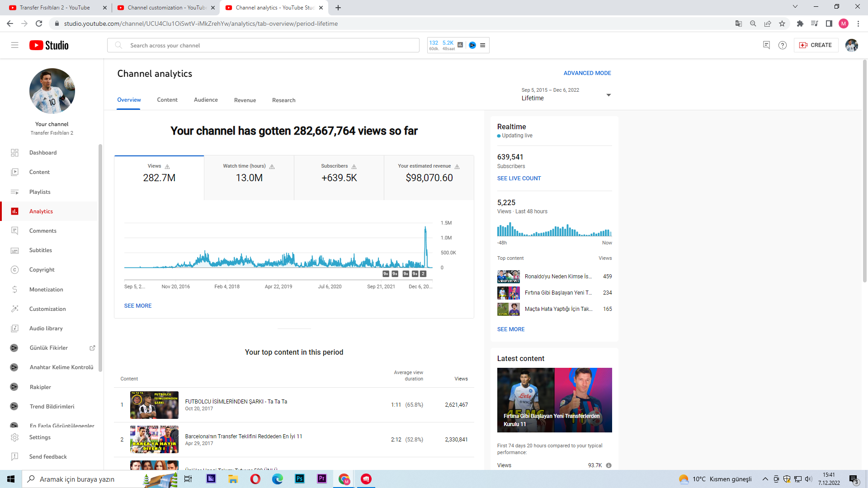The image size is (868, 488).
Task: Select the Subscribers metric card
Action: pyautogui.click(x=339, y=178)
